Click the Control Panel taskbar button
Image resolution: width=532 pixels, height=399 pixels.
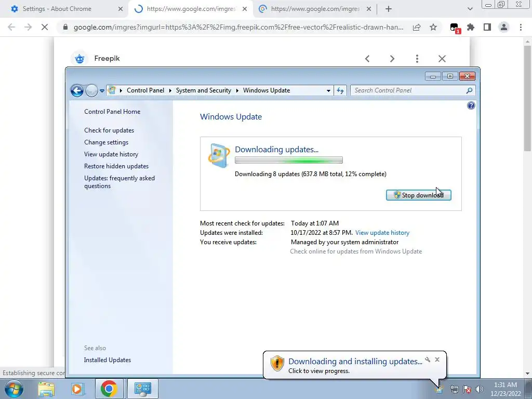click(x=142, y=389)
